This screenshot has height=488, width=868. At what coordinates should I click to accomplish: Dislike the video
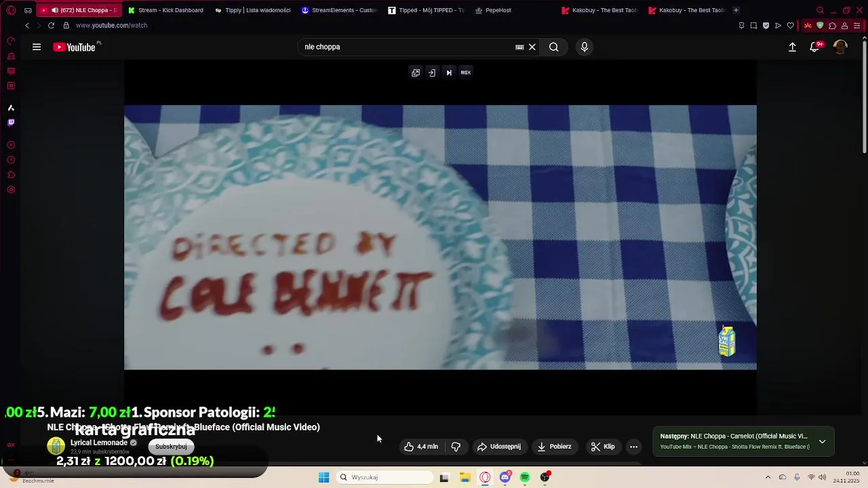tap(456, 447)
